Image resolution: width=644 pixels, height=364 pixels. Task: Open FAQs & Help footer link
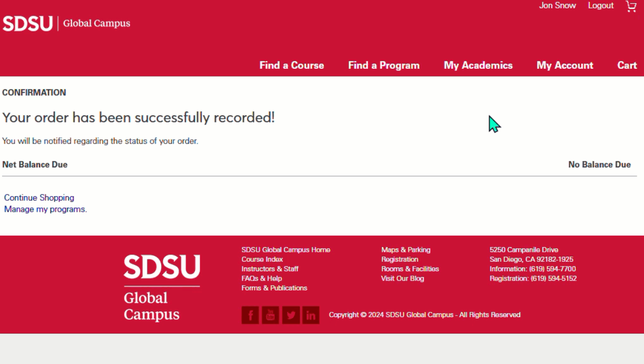point(262,278)
